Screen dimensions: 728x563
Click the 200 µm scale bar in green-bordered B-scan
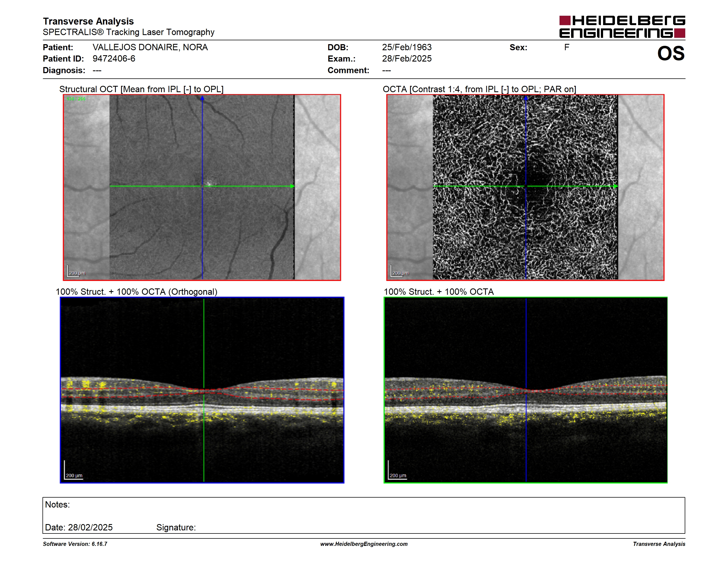[x=397, y=471]
